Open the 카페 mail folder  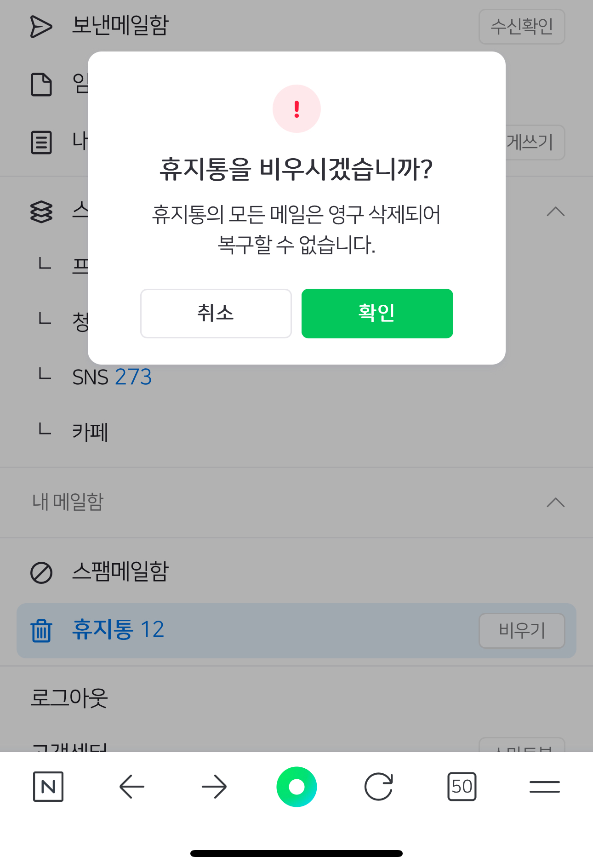90,432
